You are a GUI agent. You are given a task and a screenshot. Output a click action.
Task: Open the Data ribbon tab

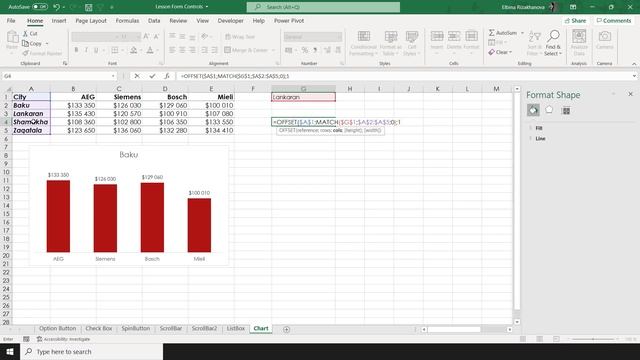click(154, 20)
